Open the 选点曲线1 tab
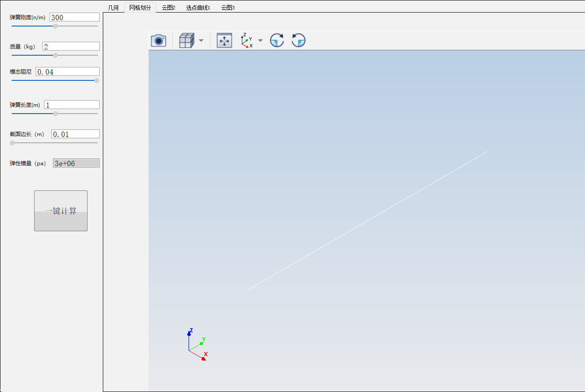This screenshot has height=392, width=585. point(198,8)
